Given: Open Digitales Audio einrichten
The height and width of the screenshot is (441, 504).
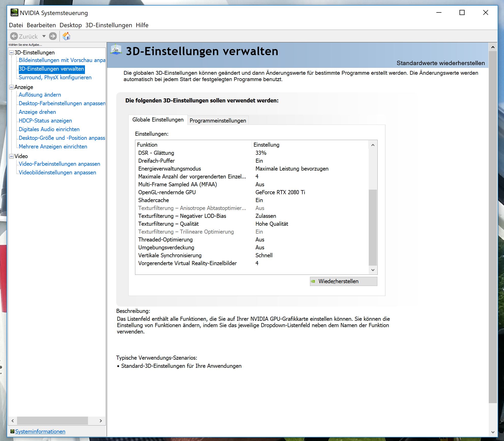Looking at the screenshot, I should (x=49, y=129).
